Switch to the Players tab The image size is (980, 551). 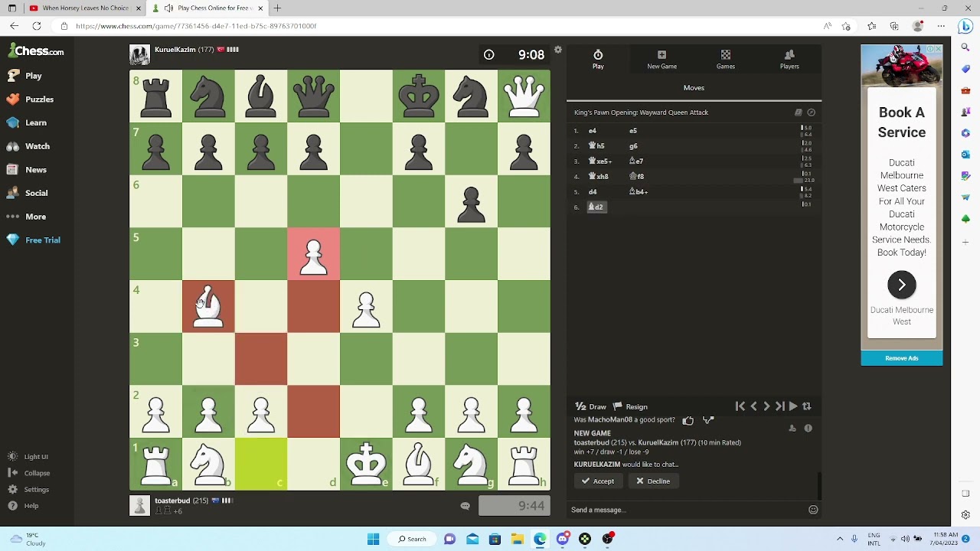789,59
